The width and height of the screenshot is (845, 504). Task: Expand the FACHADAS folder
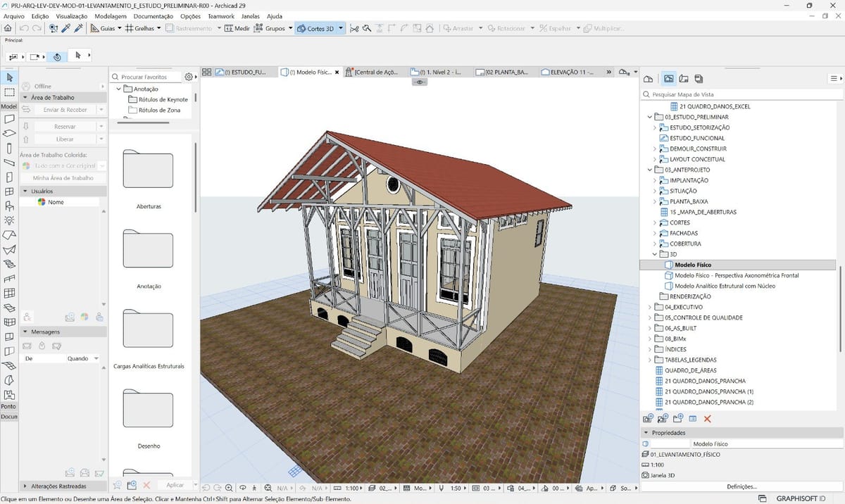tap(655, 233)
